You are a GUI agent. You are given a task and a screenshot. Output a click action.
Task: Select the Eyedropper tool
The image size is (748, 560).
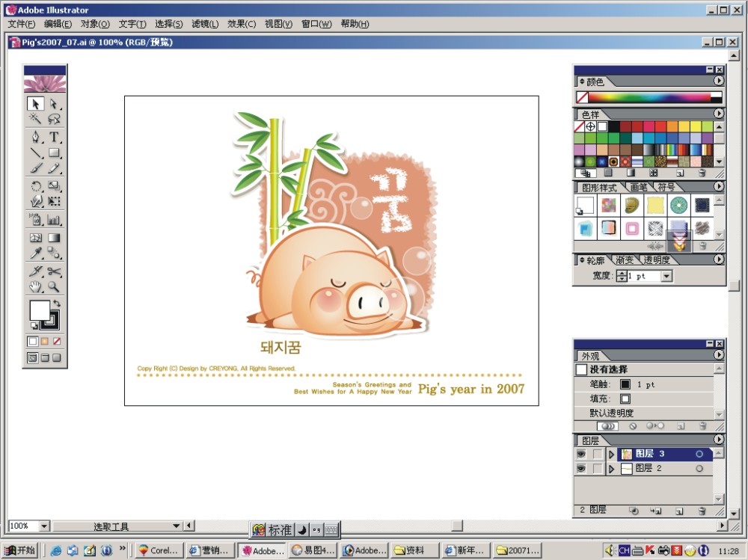[36, 253]
